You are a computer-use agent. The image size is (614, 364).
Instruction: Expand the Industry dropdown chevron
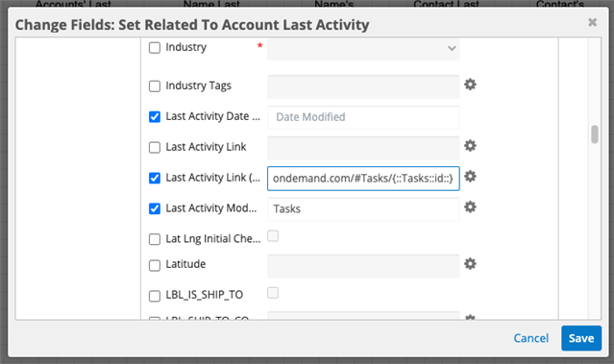click(452, 49)
